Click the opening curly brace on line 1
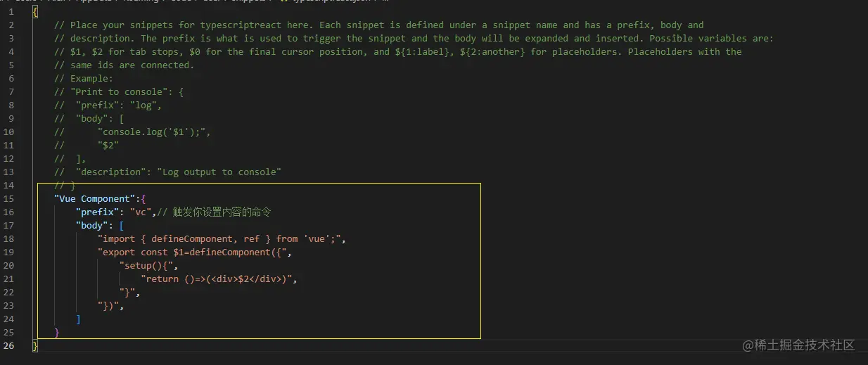The image size is (868, 365). [35, 12]
